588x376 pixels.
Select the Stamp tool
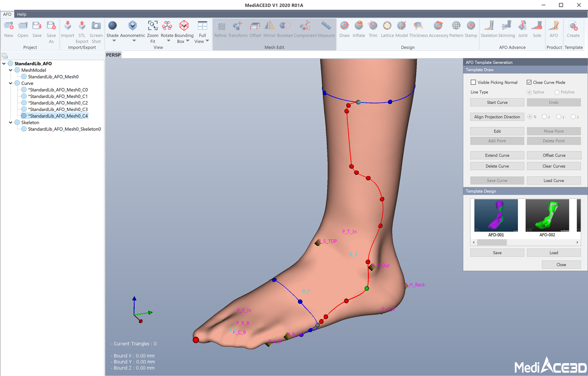click(471, 26)
